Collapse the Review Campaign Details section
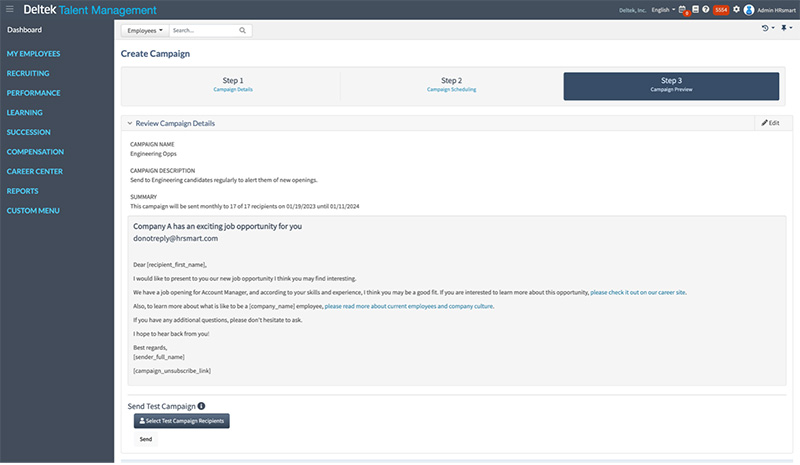Screen dimensions: 800x465 (130, 123)
